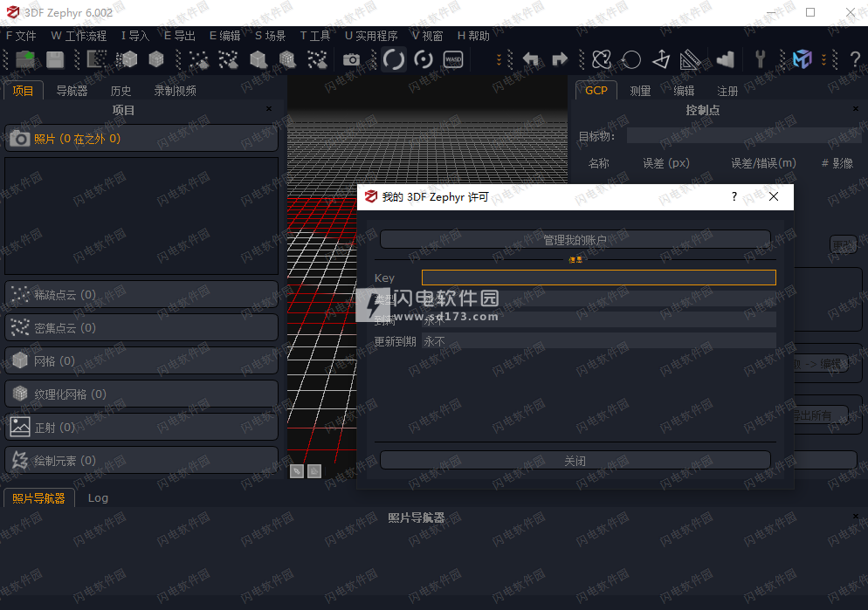Click the dense cloud to mesh icon
868x610 pixels.
pyautogui.click(x=127, y=59)
